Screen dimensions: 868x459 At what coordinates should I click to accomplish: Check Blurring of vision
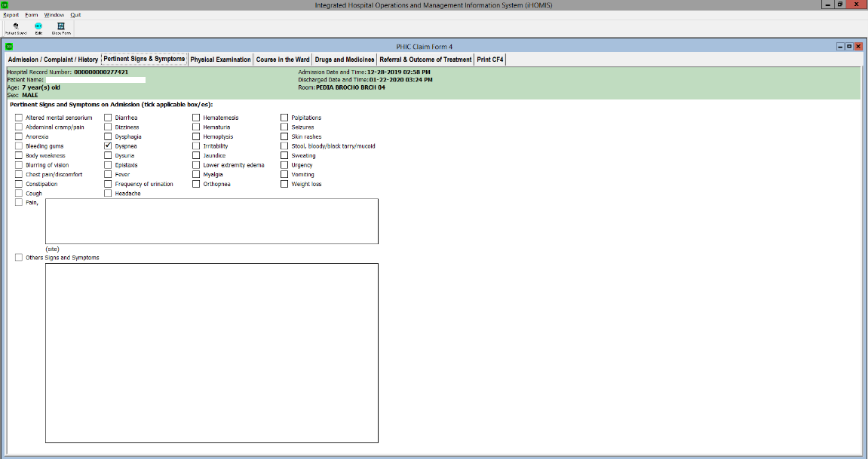pyautogui.click(x=19, y=165)
